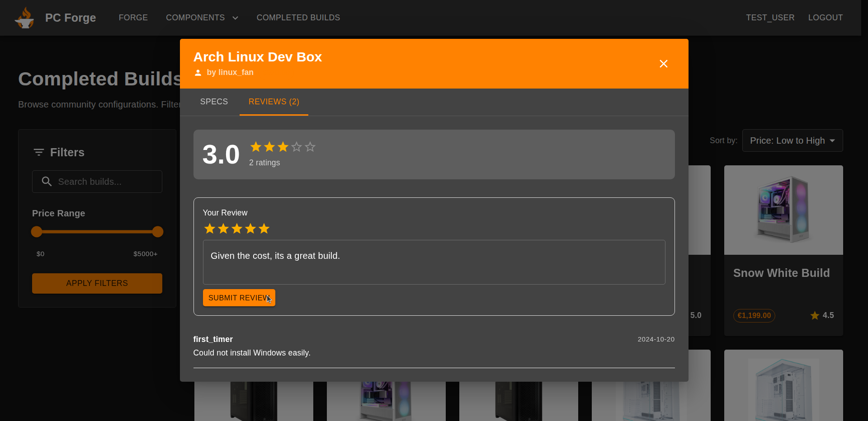Expand the Components menu chevron

[x=235, y=18]
